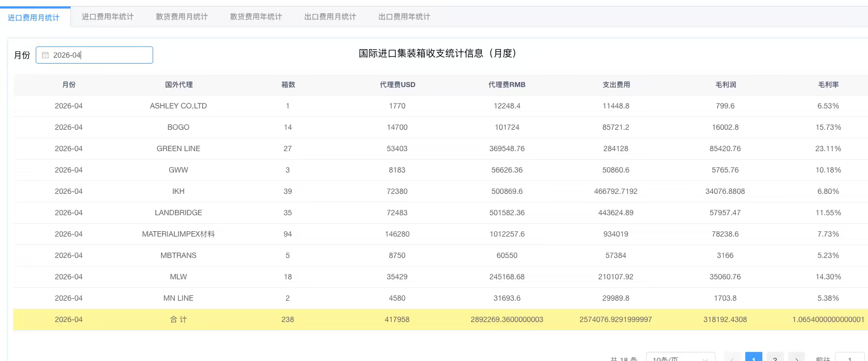The height and width of the screenshot is (361, 868).
Task: Click MATERIALIMPEX RMB fee 1012257.6
Action: 507,234
